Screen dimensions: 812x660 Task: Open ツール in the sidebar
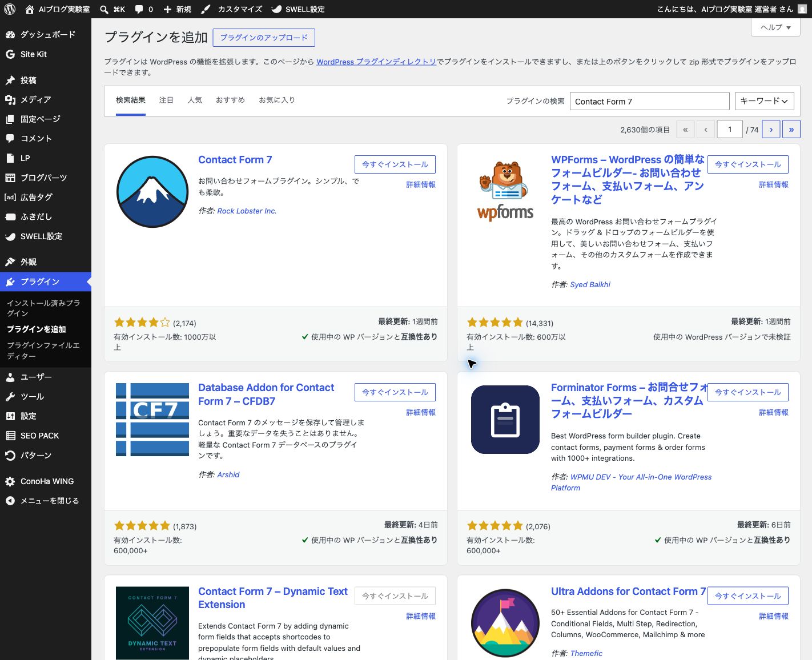46,396
